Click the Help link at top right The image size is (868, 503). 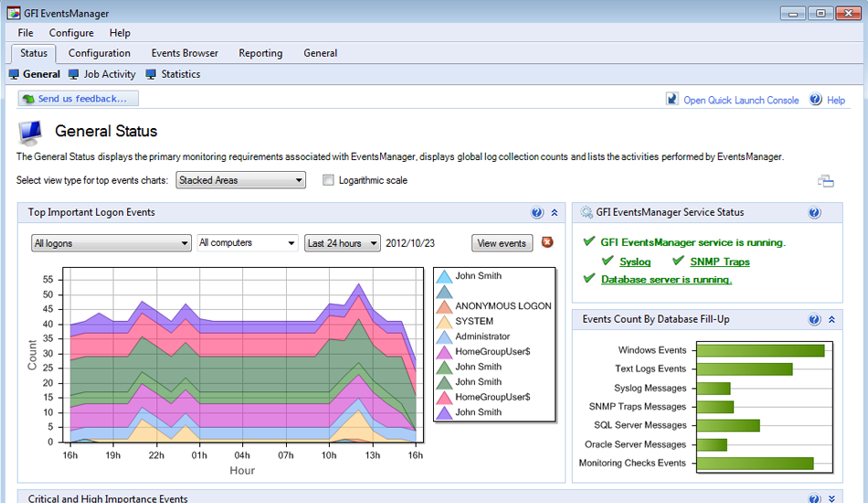836,101
